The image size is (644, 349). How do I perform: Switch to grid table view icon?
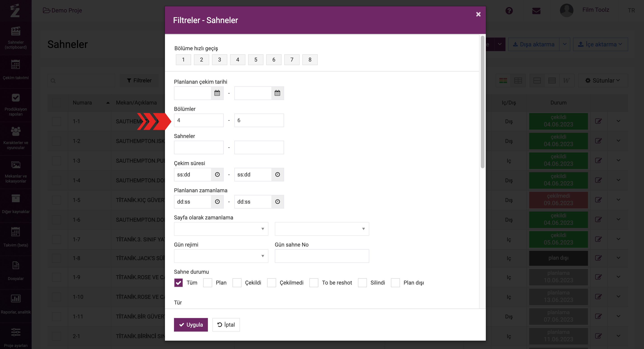(518, 81)
